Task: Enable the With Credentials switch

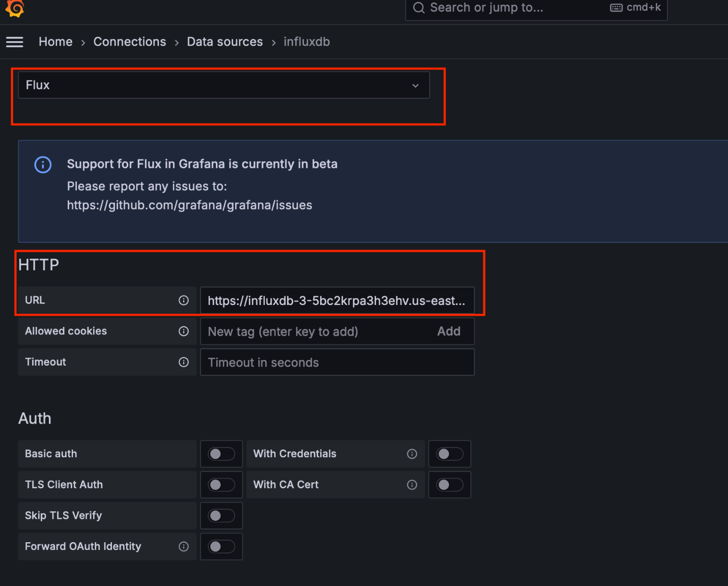Action: pos(450,454)
